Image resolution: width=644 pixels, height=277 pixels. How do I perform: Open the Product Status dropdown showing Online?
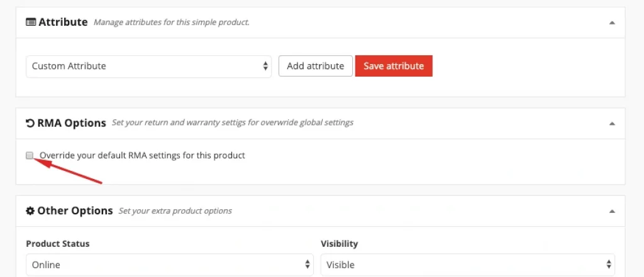click(170, 264)
